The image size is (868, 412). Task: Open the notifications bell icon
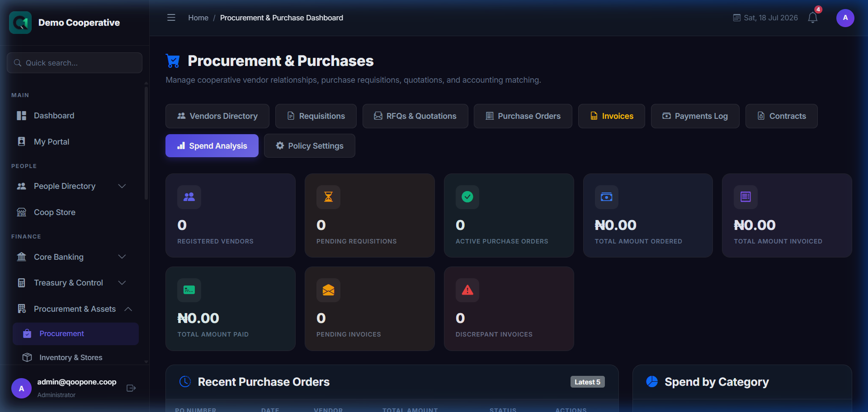pos(812,18)
